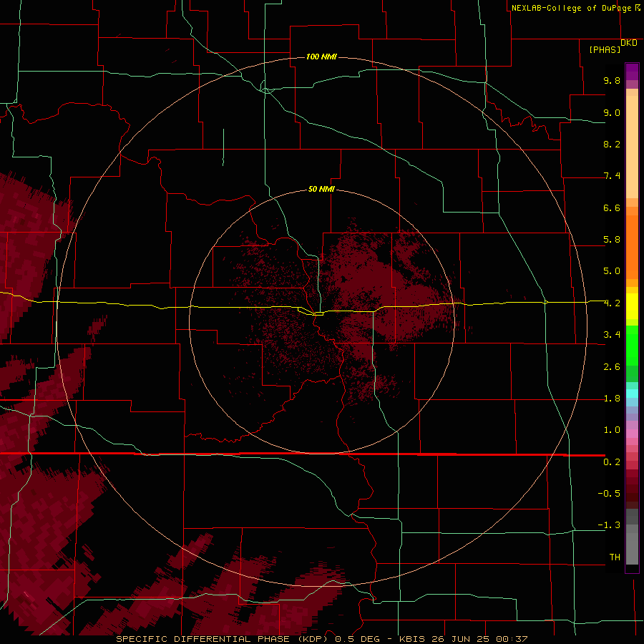
Task: Click the 9.8 value on the color scale
Action: click(x=612, y=80)
